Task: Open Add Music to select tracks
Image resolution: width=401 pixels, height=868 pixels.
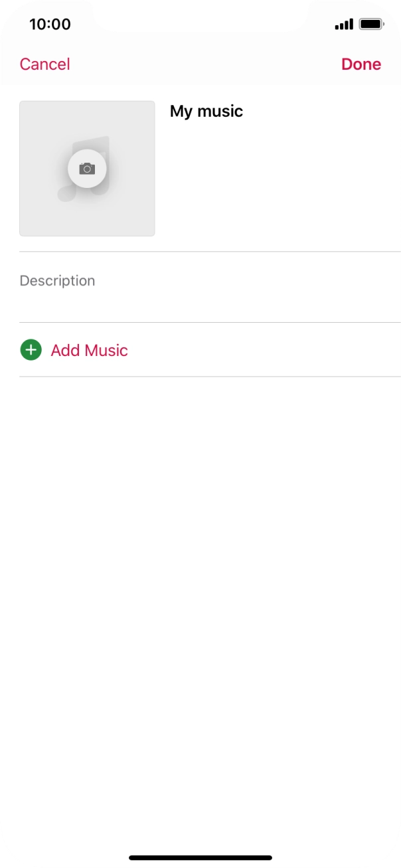Action: tap(89, 349)
